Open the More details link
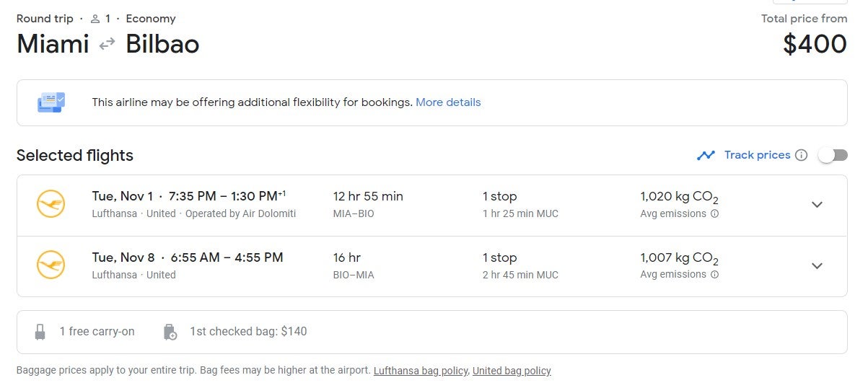The height and width of the screenshot is (388, 868). pos(448,102)
